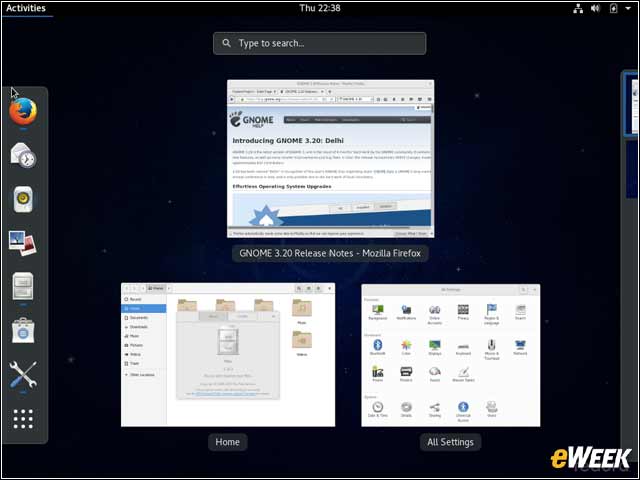The image size is (640, 480).
Task: Click search icon in Home window toolbar
Action: (299, 288)
